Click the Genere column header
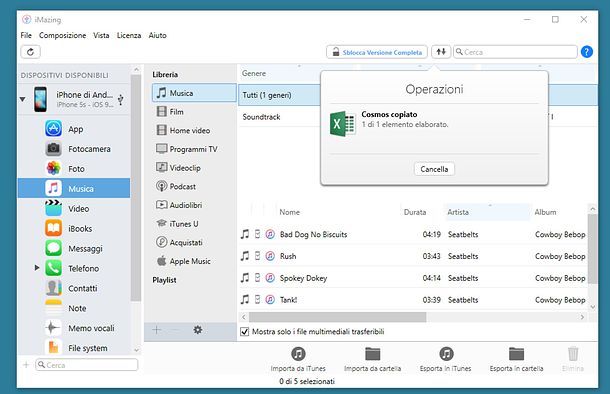The image size is (610, 394). [254, 73]
